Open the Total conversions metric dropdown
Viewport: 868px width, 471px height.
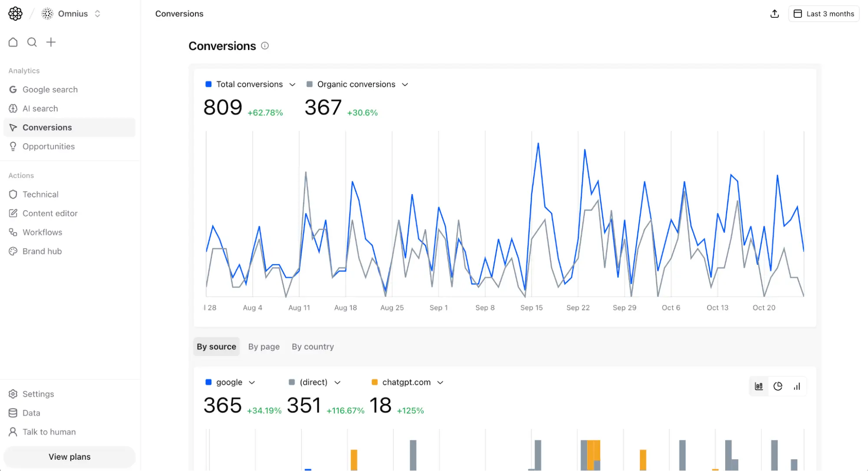292,84
